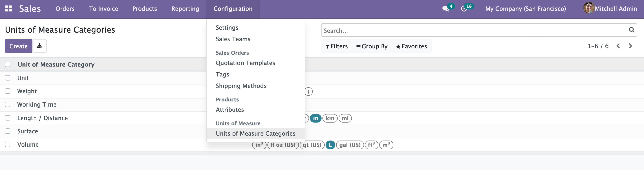Select the 'm' unit tag

(315, 118)
